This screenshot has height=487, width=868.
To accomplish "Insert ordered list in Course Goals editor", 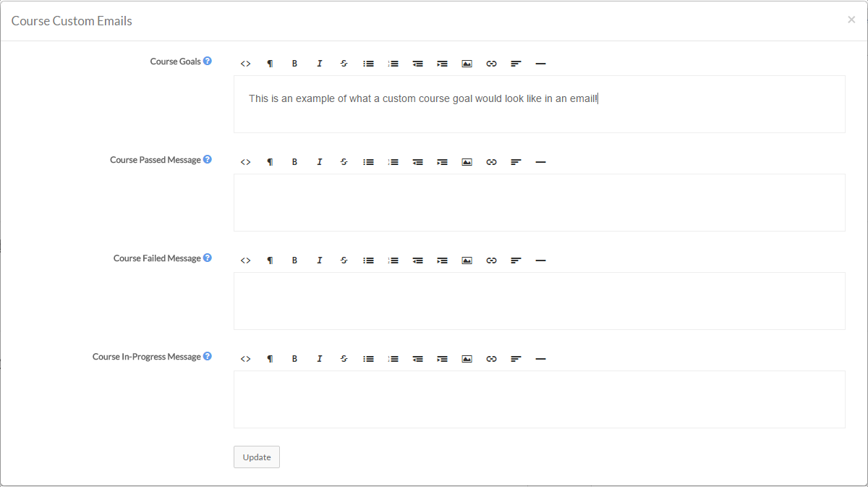I will click(x=393, y=64).
